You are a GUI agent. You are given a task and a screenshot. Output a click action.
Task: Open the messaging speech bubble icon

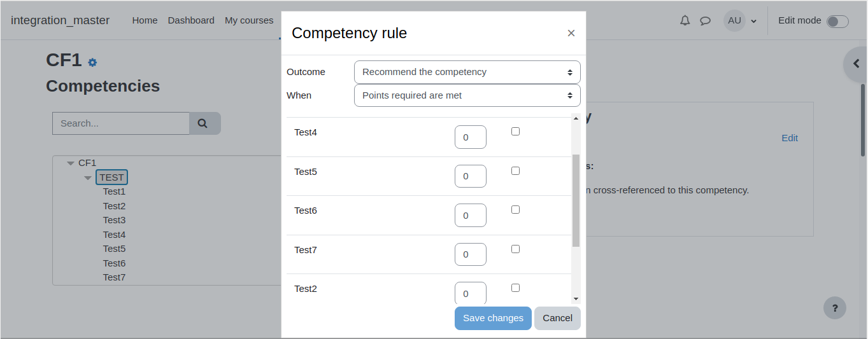[705, 20]
